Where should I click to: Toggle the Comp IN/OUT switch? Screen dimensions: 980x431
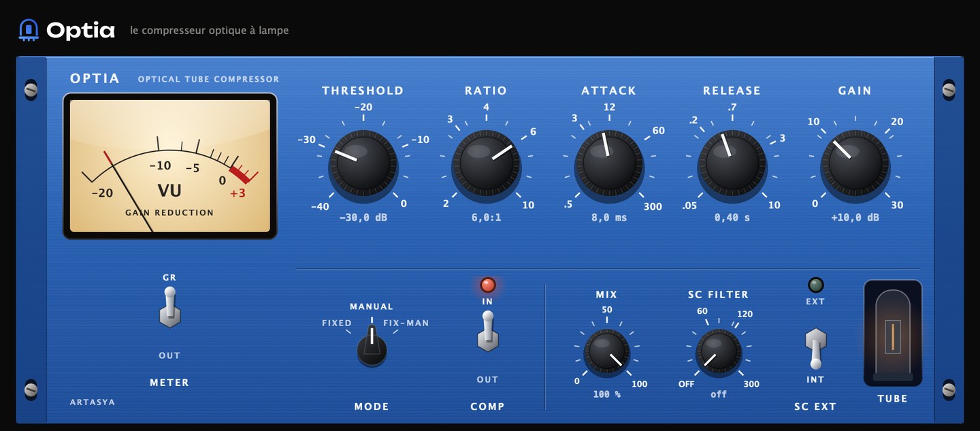(487, 332)
